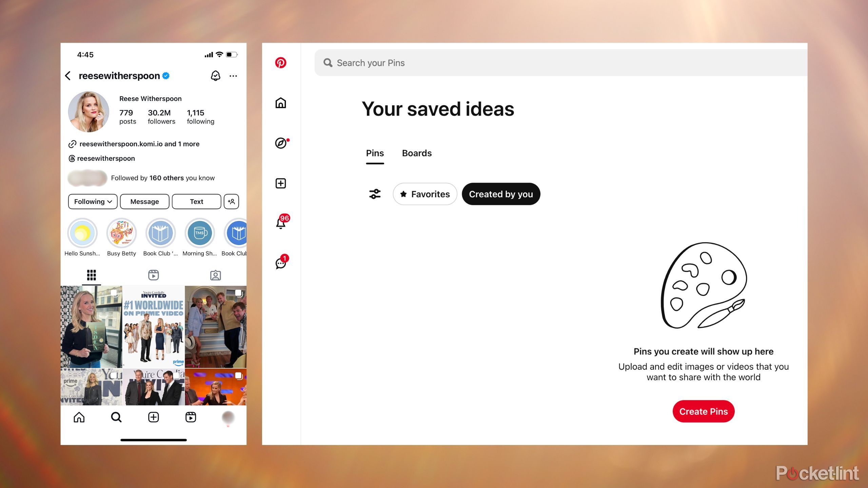Click the Create Pins button on Pinterest
Screen dimensions: 868x488
pyautogui.click(x=704, y=411)
